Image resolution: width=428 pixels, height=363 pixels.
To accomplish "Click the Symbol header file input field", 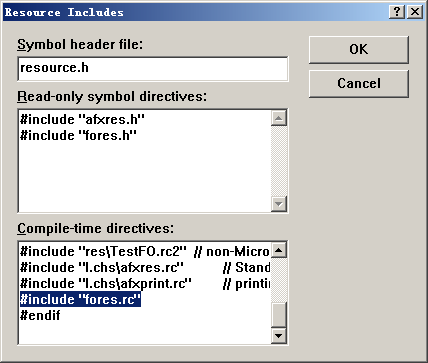I will tap(153, 68).
